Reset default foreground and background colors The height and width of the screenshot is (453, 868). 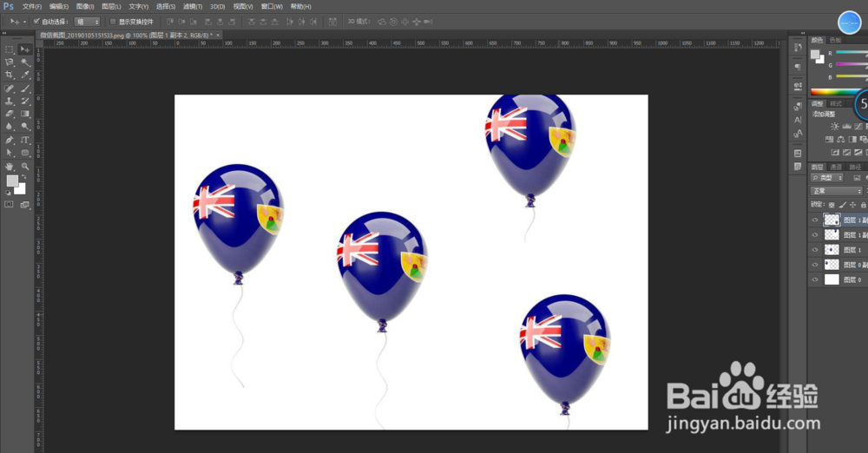pos(8,193)
